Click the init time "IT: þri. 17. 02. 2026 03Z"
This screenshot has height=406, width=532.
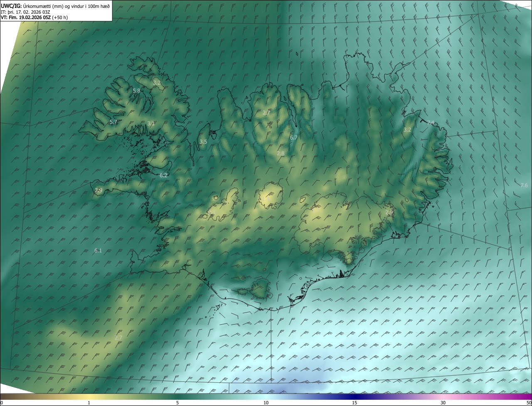coord(26,12)
